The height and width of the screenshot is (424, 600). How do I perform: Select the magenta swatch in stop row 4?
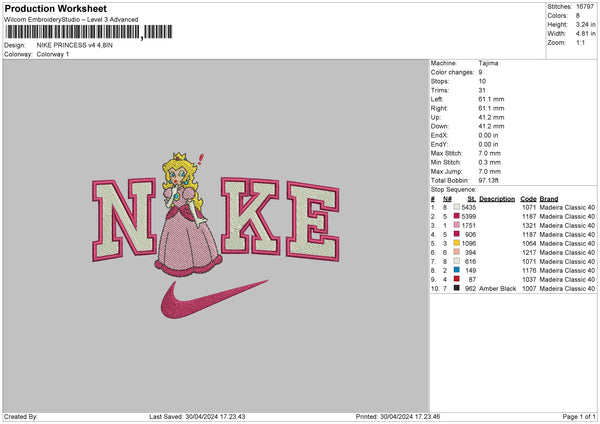[x=457, y=234]
